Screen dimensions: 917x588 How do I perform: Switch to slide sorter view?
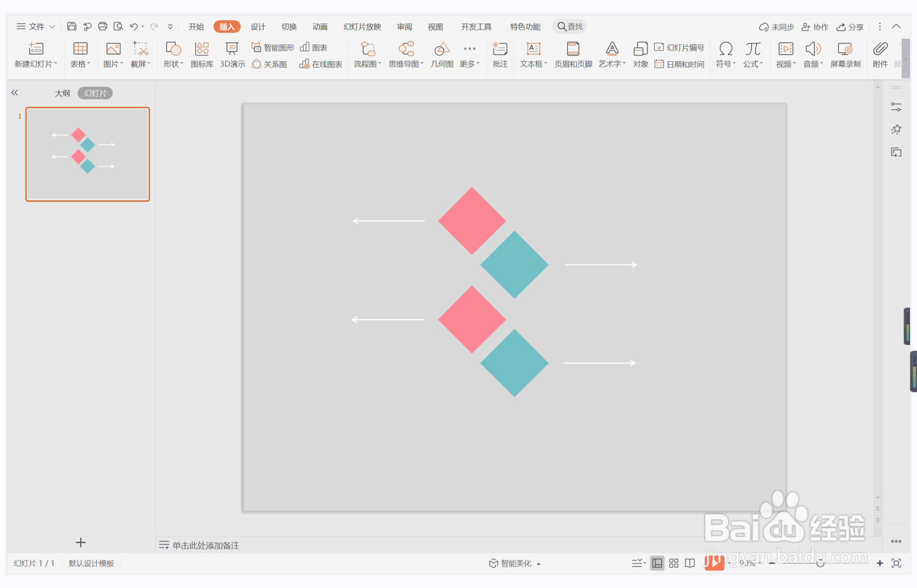(x=674, y=563)
